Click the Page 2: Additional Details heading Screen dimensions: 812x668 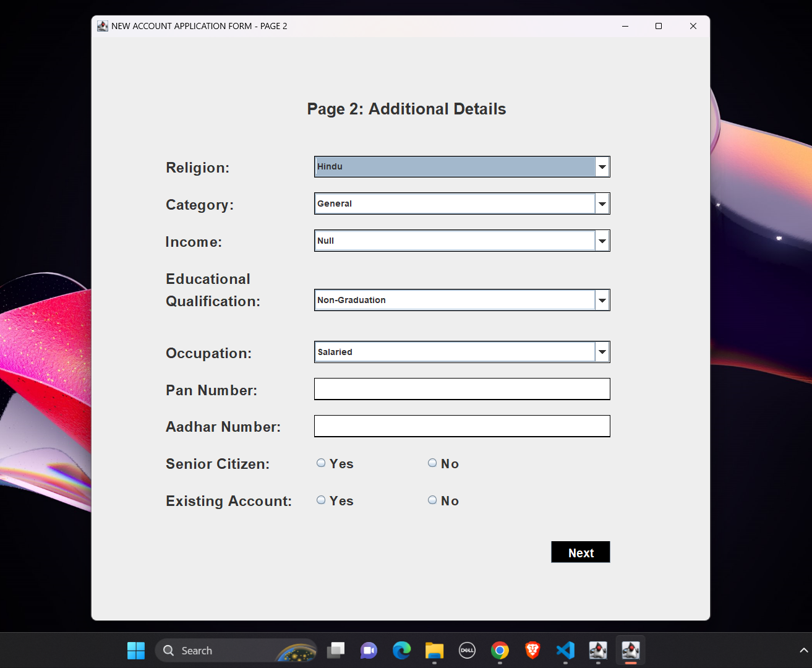406,109
